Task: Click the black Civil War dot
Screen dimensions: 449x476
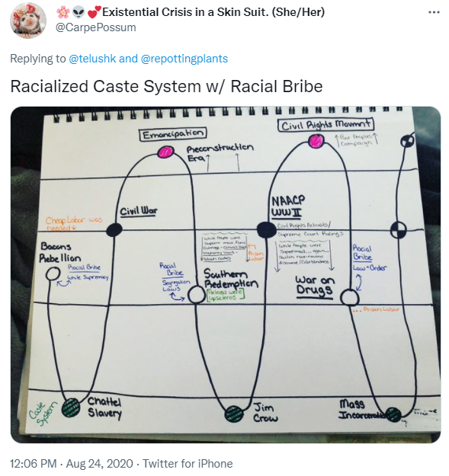Action: tap(114, 230)
